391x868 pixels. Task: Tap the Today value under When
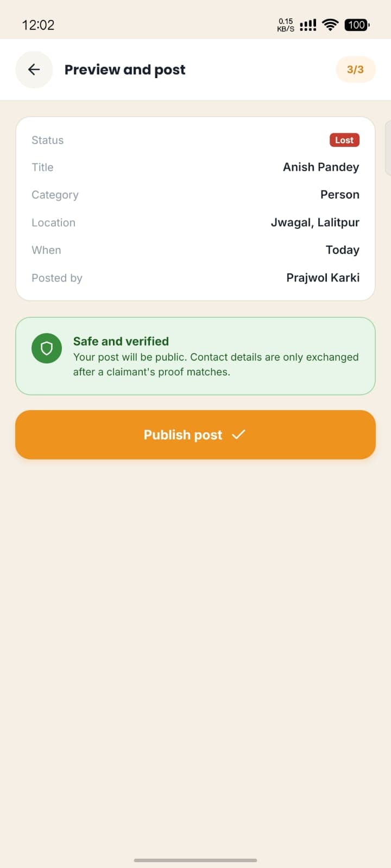pyautogui.click(x=343, y=250)
